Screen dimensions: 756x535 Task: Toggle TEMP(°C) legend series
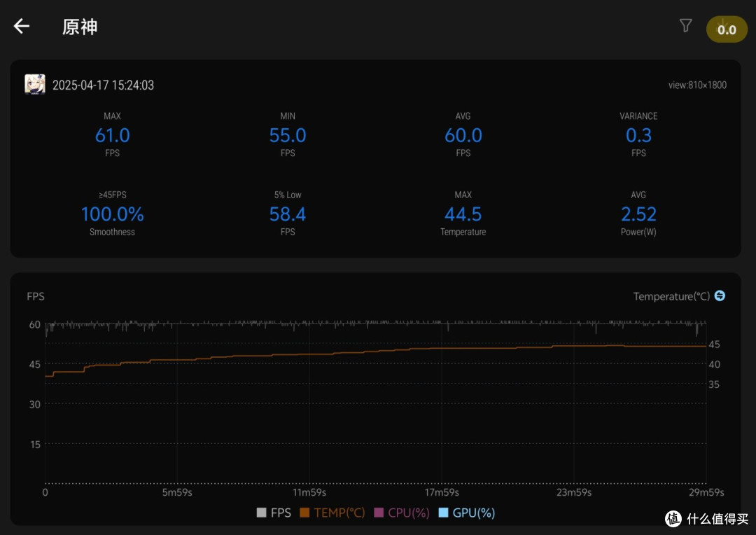click(332, 513)
